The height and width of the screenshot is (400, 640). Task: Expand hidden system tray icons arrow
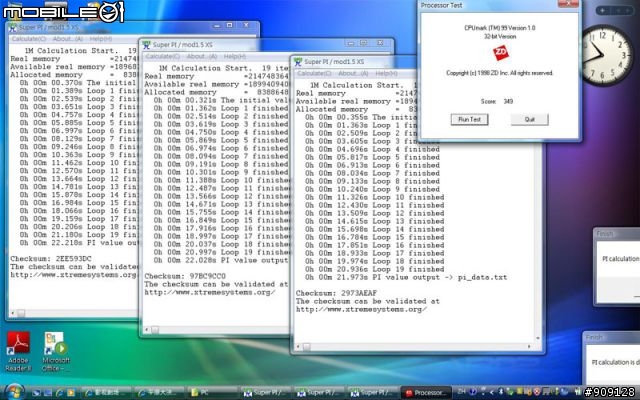tap(491, 393)
